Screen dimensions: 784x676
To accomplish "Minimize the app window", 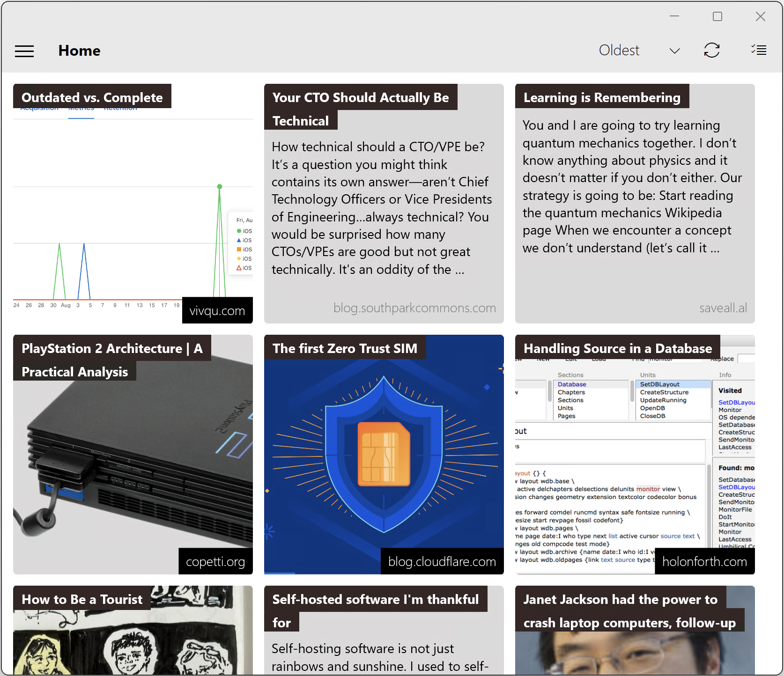I will click(x=674, y=16).
